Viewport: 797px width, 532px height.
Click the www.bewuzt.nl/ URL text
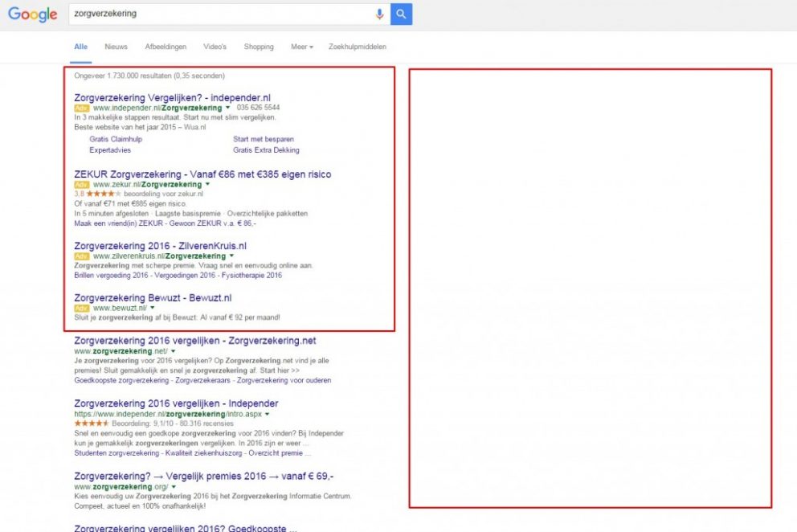point(120,309)
